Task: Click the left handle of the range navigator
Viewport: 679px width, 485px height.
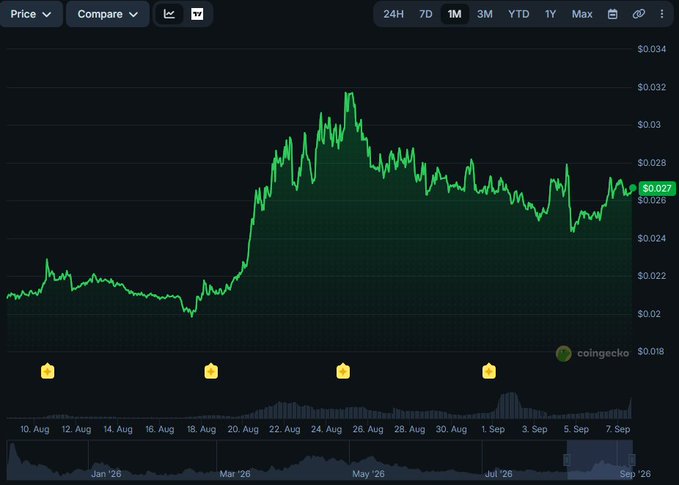Action: 566,460
